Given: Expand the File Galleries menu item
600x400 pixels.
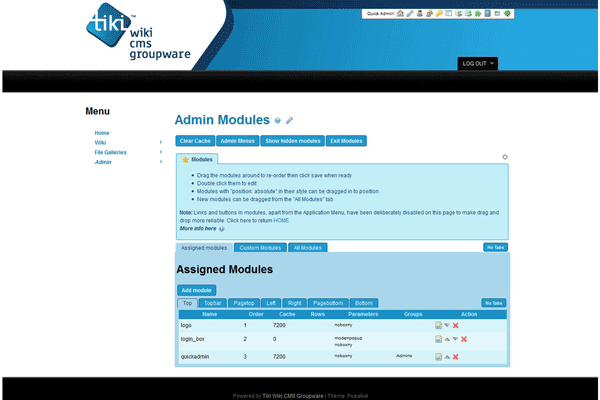Looking at the screenshot, I should click(x=160, y=152).
